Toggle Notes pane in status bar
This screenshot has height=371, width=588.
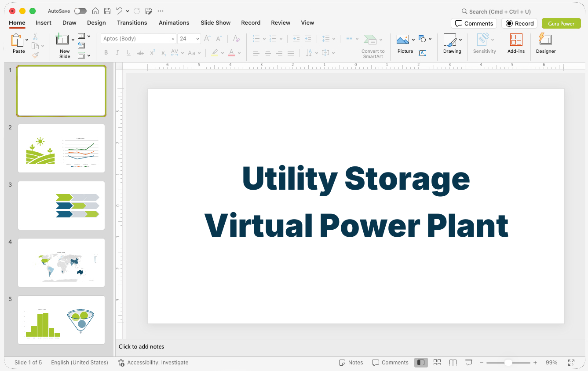[x=351, y=363]
